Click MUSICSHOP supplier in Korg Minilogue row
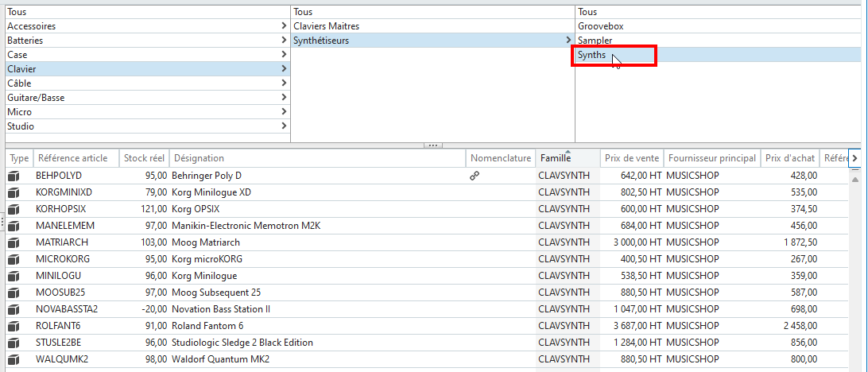This screenshot has width=868, height=372. click(x=692, y=276)
